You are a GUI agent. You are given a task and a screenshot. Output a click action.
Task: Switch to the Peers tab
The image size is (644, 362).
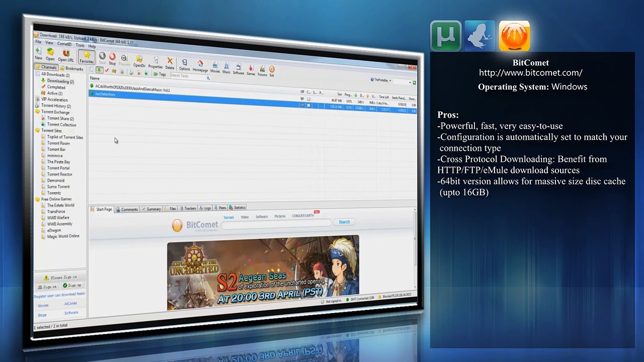220,207
